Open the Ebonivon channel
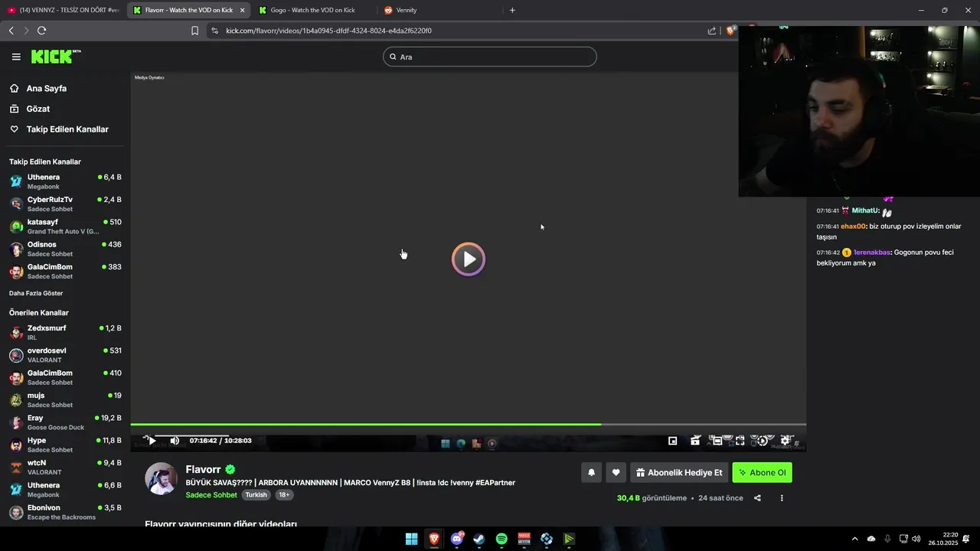The image size is (980, 551). click(x=65, y=512)
